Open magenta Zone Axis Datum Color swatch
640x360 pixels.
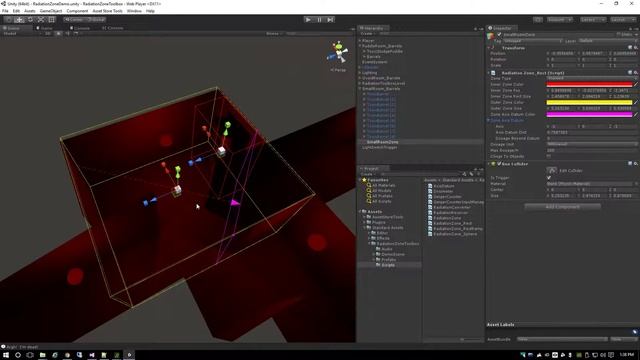589,114
